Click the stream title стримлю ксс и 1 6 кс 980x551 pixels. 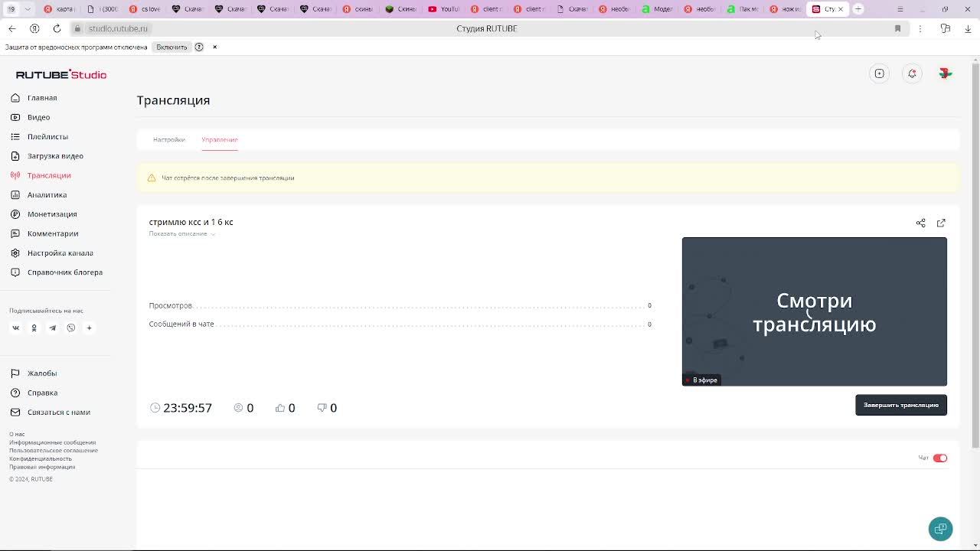click(x=191, y=222)
